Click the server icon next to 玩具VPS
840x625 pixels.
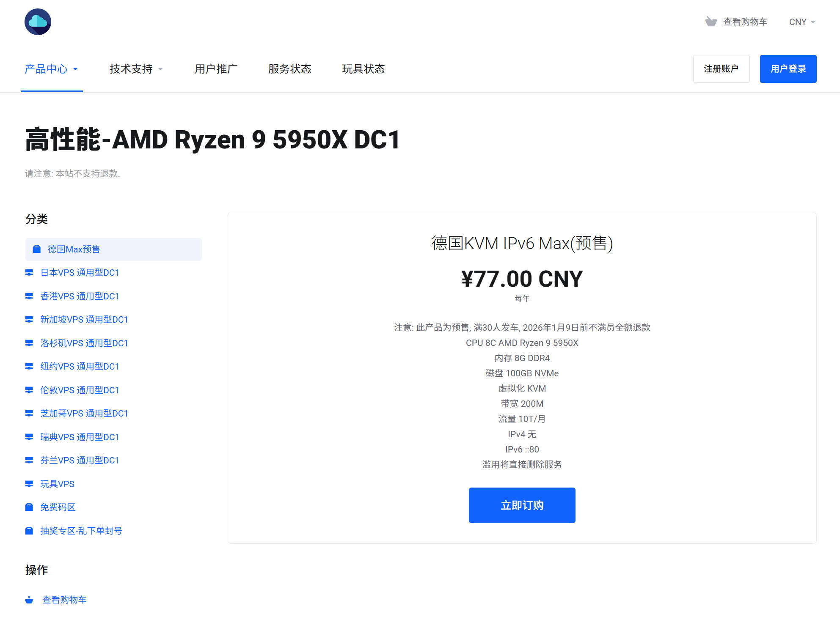pyautogui.click(x=29, y=484)
